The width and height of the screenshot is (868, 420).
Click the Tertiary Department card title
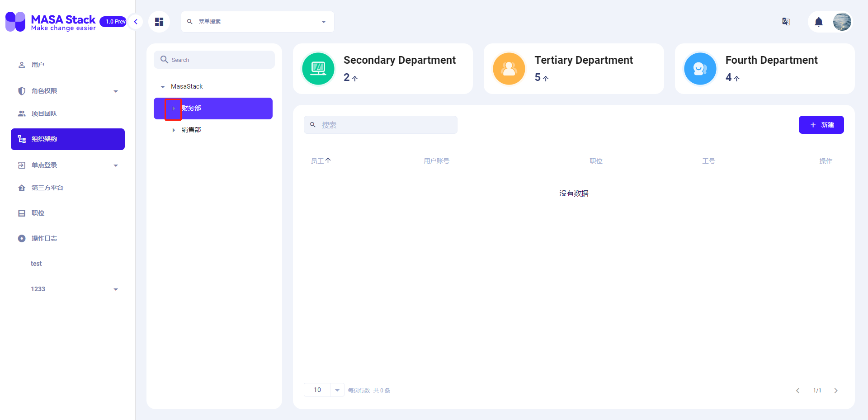584,60
